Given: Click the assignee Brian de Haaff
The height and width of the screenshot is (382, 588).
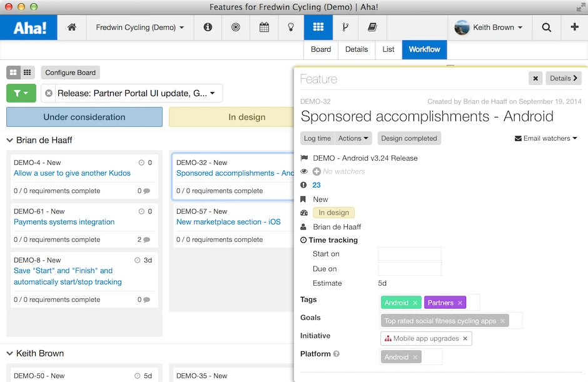Looking at the screenshot, I should 337,227.
